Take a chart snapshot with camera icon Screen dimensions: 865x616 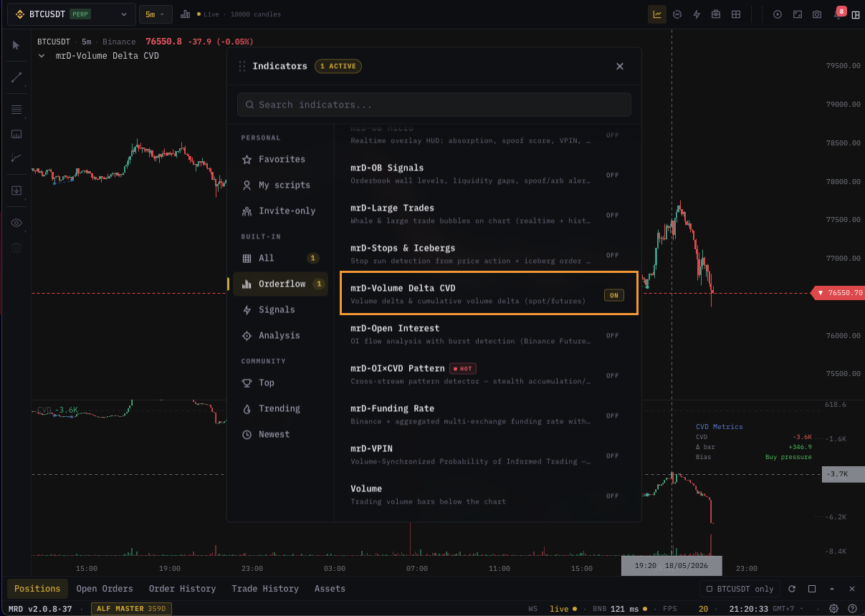[817, 14]
